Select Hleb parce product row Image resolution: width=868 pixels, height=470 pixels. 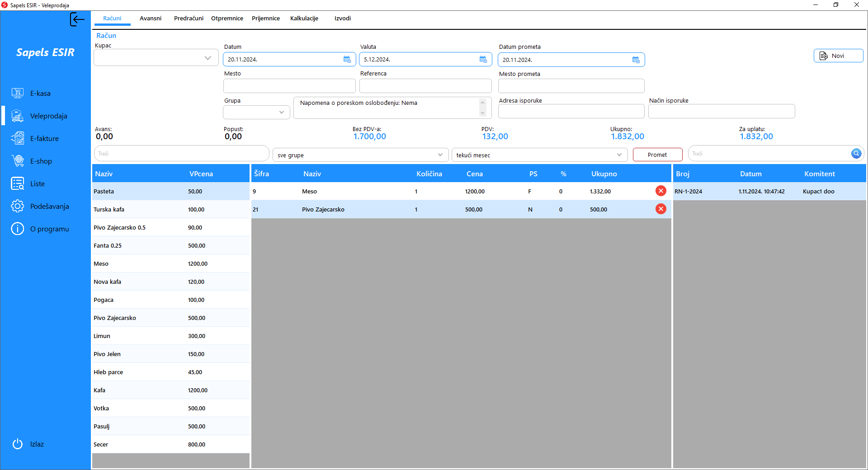pyautogui.click(x=171, y=372)
